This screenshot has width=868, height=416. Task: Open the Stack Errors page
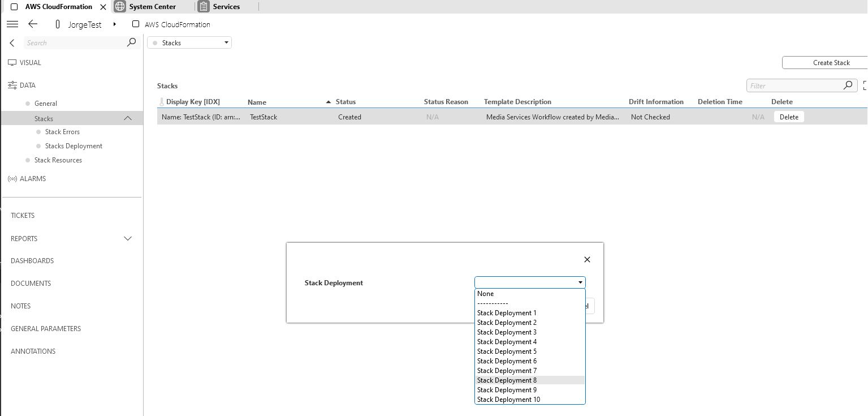pyautogui.click(x=62, y=132)
